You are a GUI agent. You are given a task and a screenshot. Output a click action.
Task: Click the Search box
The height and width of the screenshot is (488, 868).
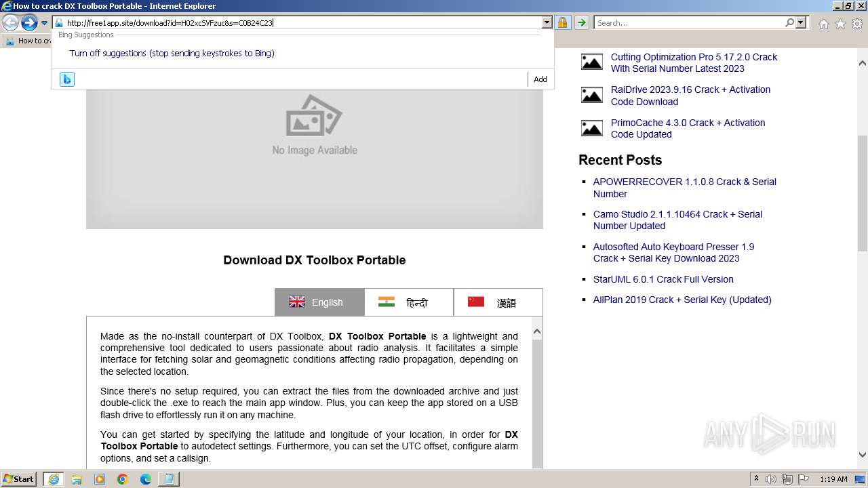click(688, 23)
